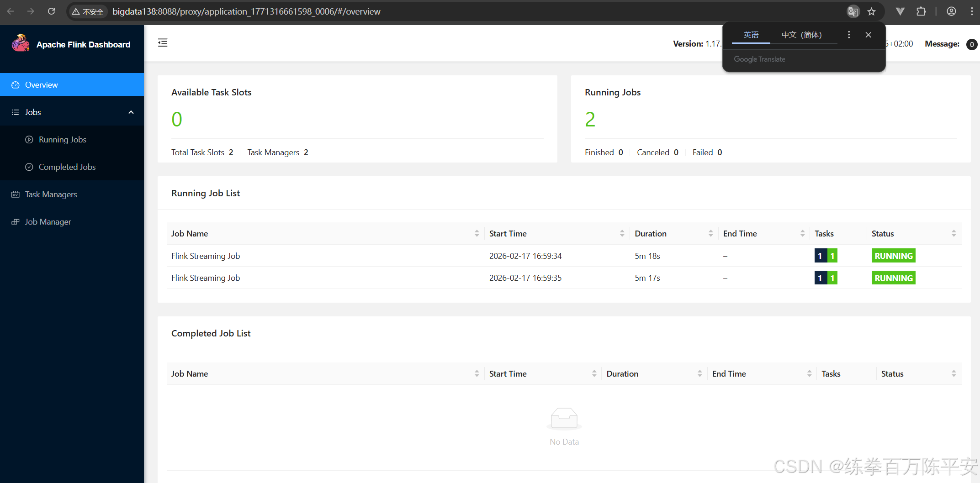Screen dimensions: 980x483
Task: Click the Task Managers count in slots card
Action: coord(306,152)
